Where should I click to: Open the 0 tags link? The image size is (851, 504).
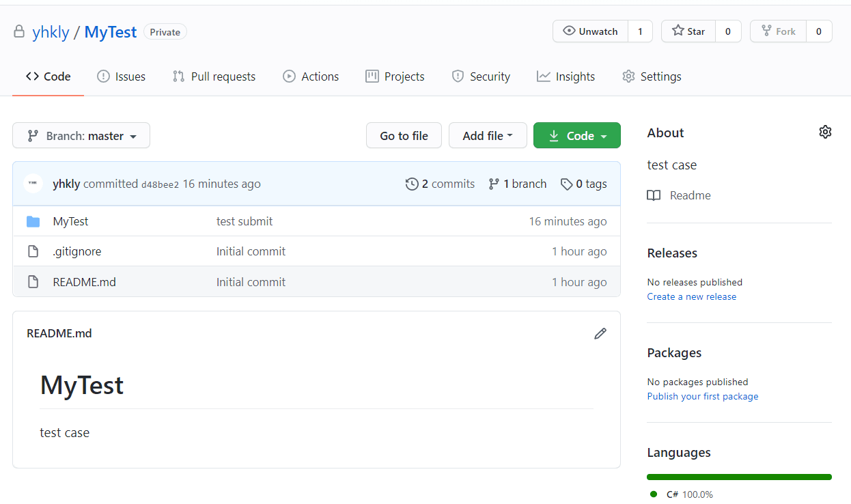584,184
